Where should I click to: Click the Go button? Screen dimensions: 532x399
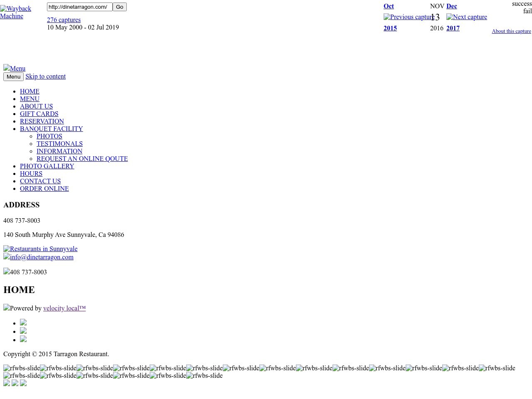[x=120, y=7]
